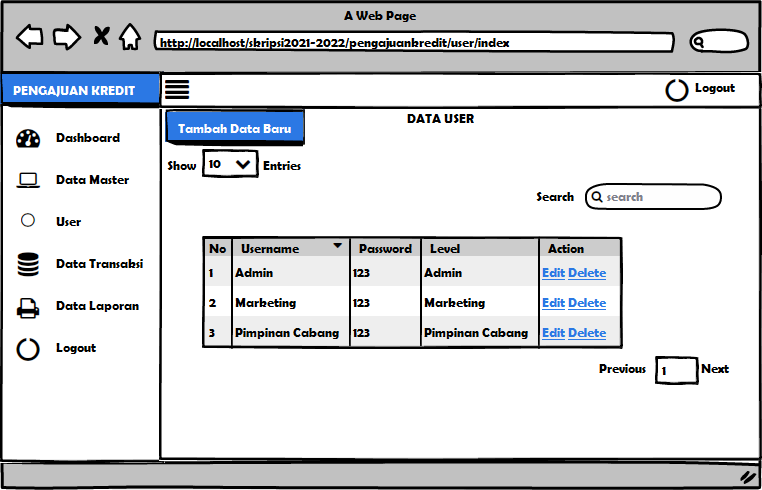Click Marketing in the Username column
This screenshot has height=490, width=762.
(266, 303)
